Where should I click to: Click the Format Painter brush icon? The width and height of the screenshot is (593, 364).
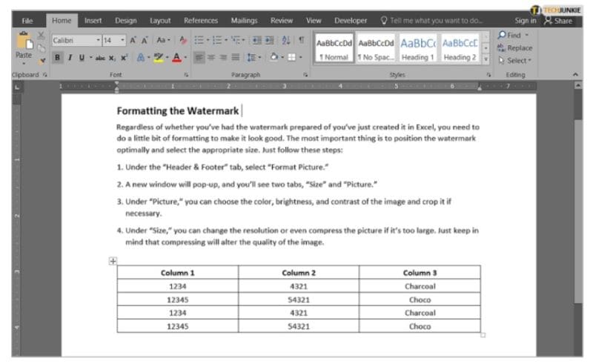pos(42,61)
